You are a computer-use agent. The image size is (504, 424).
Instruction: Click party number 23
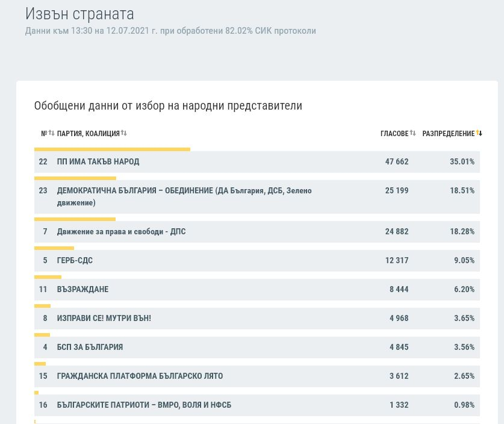pyautogui.click(x=43, y=191)
